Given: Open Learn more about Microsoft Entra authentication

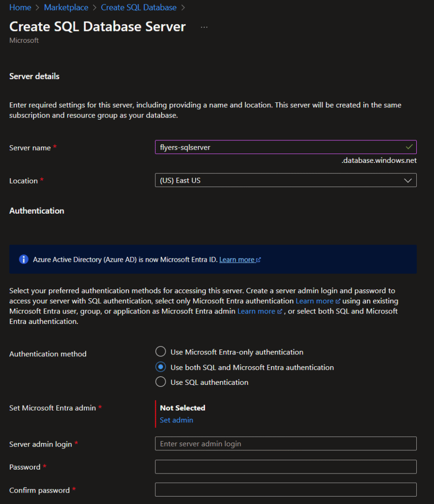Looking at the screenshot, I should tap(314, 301).
